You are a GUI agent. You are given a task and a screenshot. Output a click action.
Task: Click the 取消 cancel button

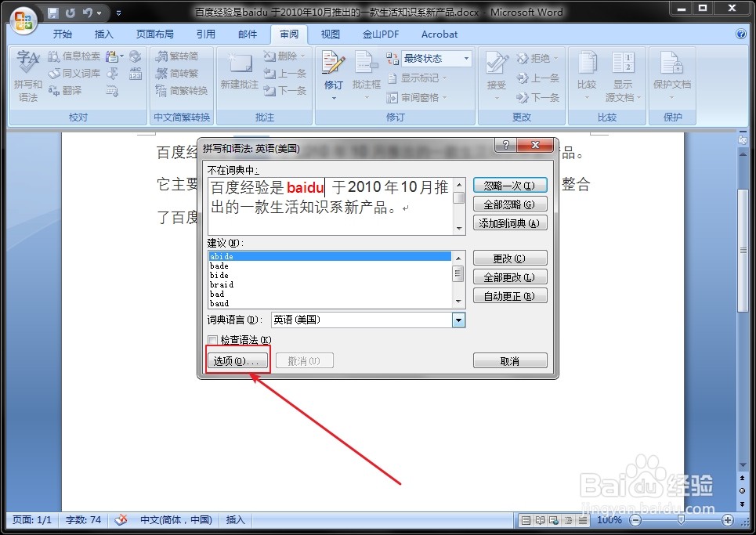(510, 361)
